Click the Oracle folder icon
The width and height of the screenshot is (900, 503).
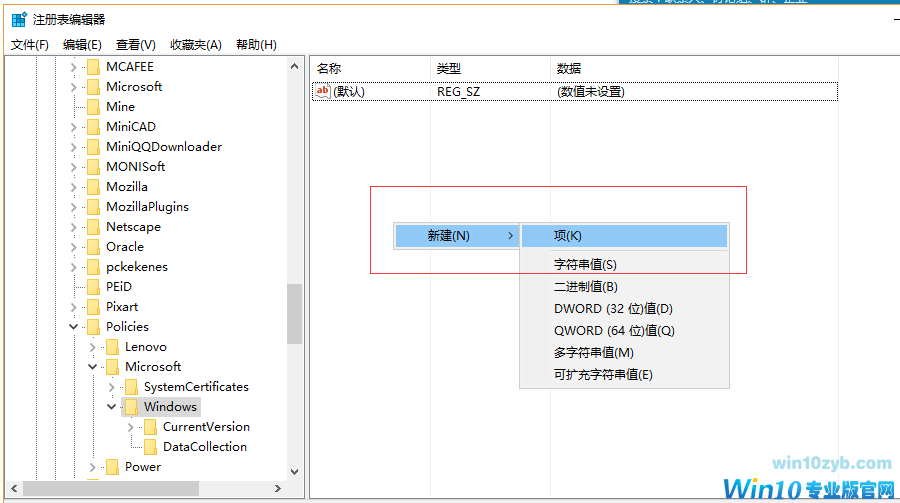[94, 247]
